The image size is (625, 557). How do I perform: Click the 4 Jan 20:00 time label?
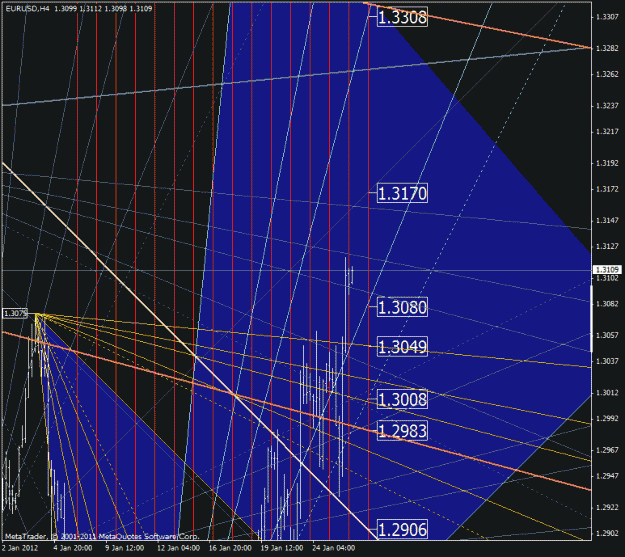tap(73, 548)
